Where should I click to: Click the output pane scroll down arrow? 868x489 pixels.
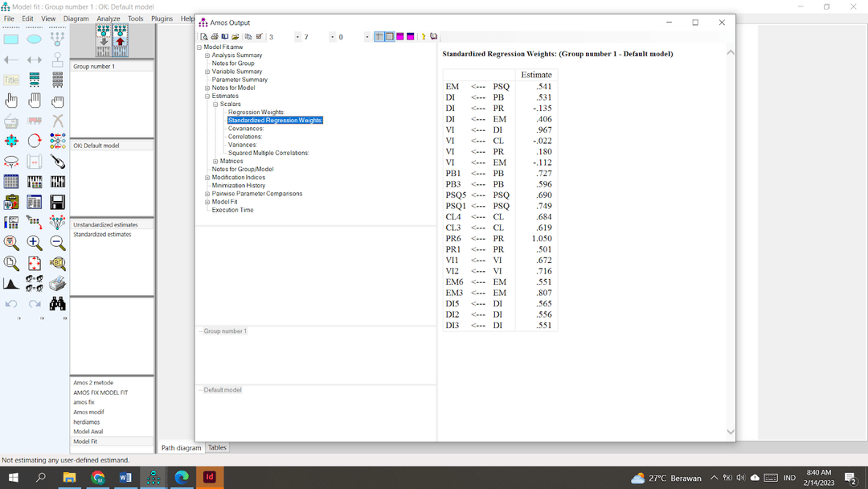[730, 432]
